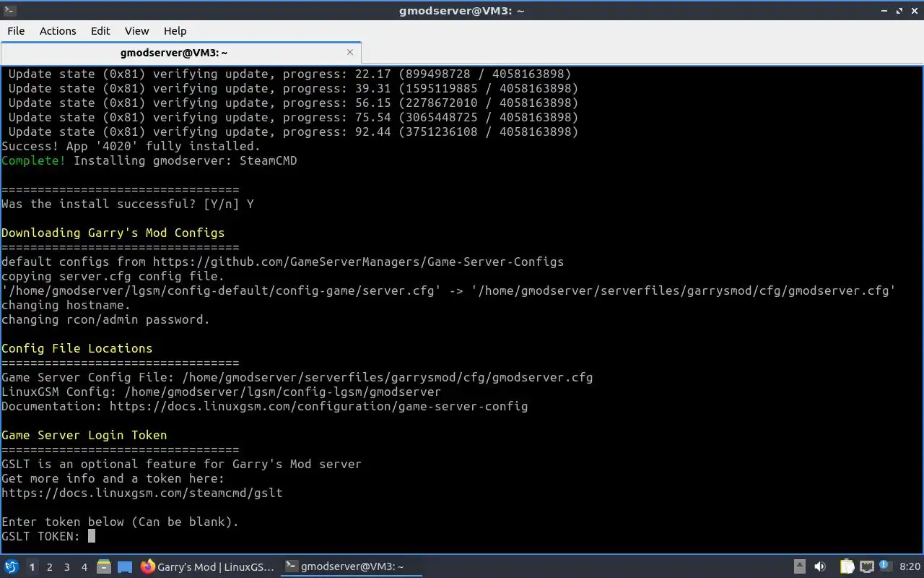
Task: Open the update notification tray icon
Action: [884, 567]
